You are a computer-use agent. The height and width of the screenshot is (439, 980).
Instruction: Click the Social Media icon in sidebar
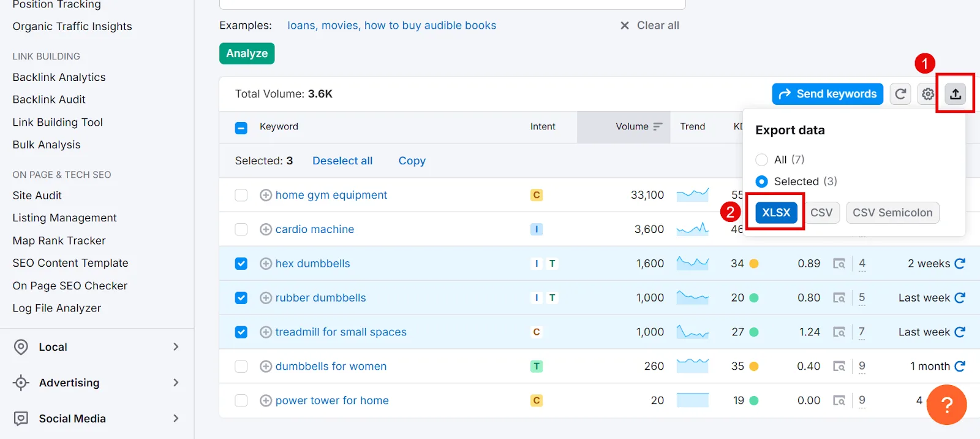tap(21, 419)
